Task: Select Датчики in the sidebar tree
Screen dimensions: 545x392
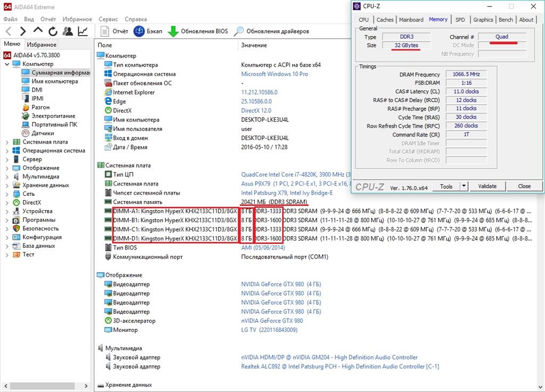Action: coord(38,133)
